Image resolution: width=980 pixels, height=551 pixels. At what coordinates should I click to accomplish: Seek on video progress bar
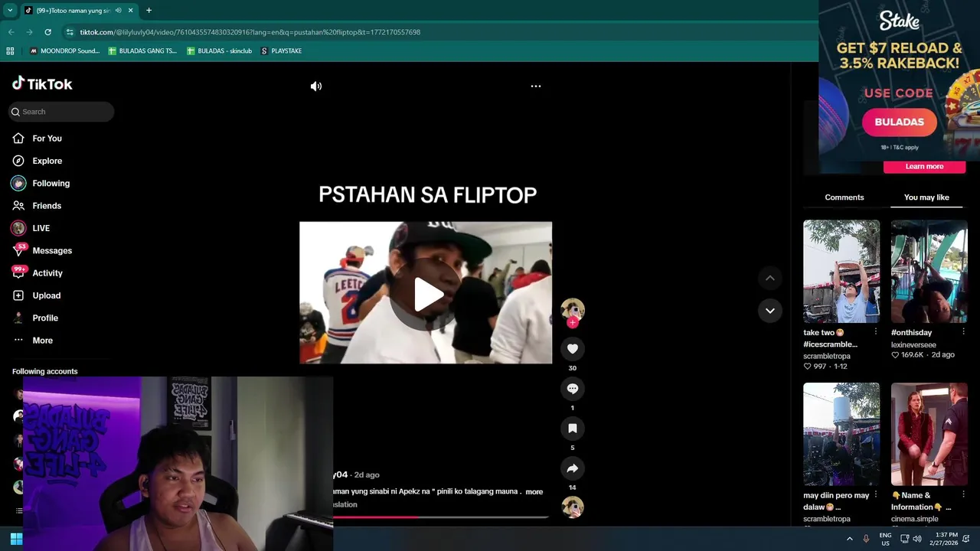441,517
